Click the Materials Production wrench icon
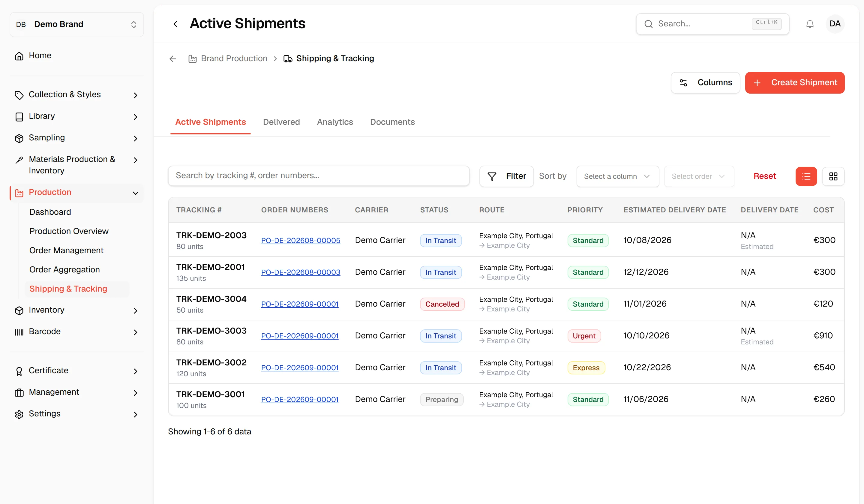The width and height of the screenshot is (864, 504). (19, 160)
